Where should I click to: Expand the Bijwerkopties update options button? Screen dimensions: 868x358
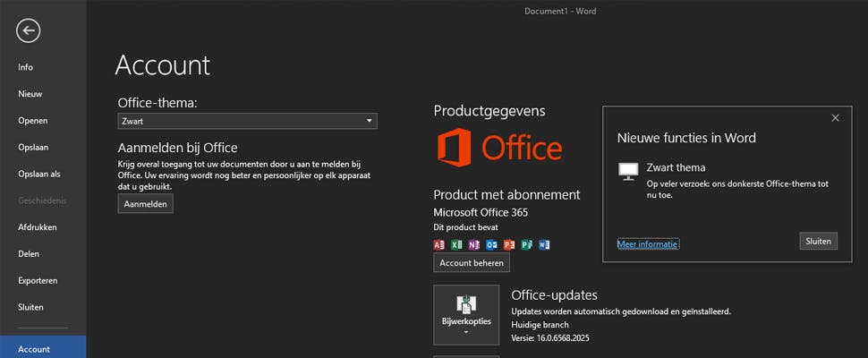[x=466, y=315]
